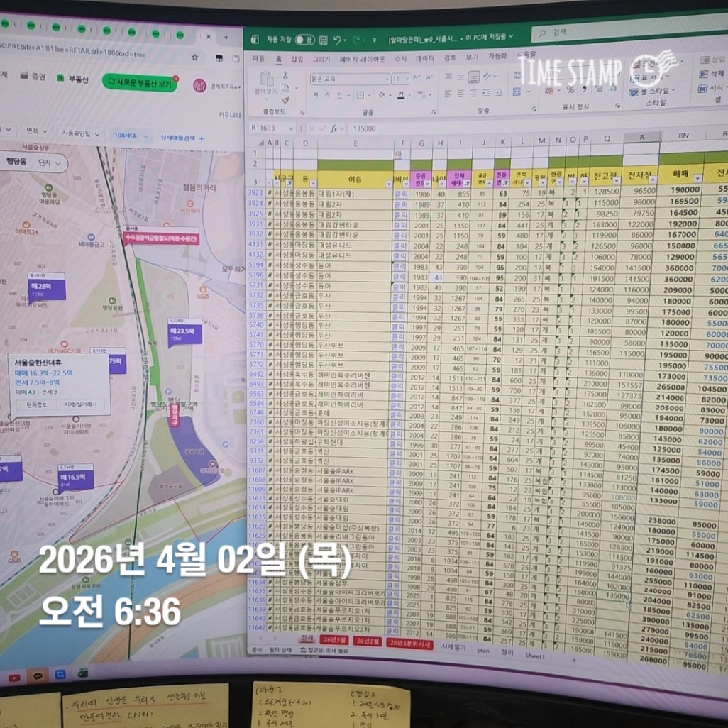Click the Redo arrow in Excel

357,40
